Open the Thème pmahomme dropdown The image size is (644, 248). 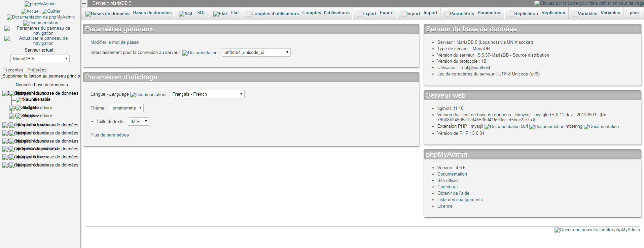click(x=127, y=108)
